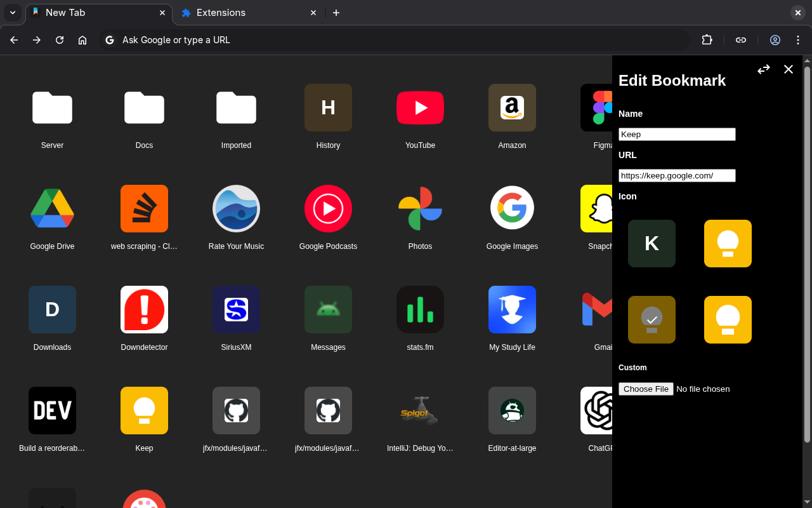Open the web scraping Stack Overflow bookmark
Viewport: 812px width, 508px height.
tap(144, 209)
